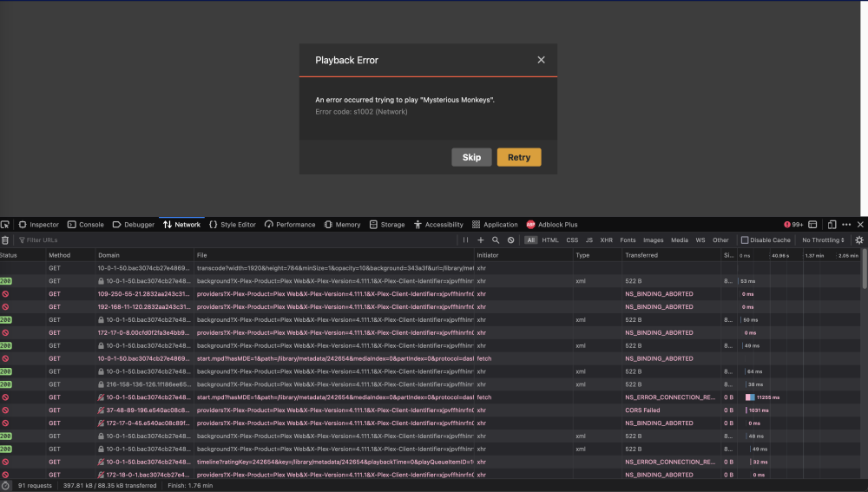
Task: Click the Retry button
Action: coord(519,157)
